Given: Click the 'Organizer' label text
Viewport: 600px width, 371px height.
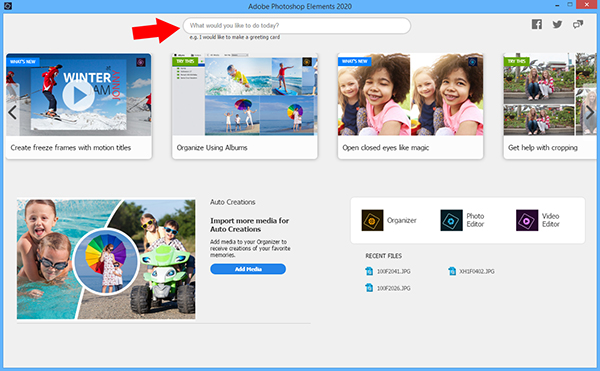Looking at the screenshot, I should 401,220.
